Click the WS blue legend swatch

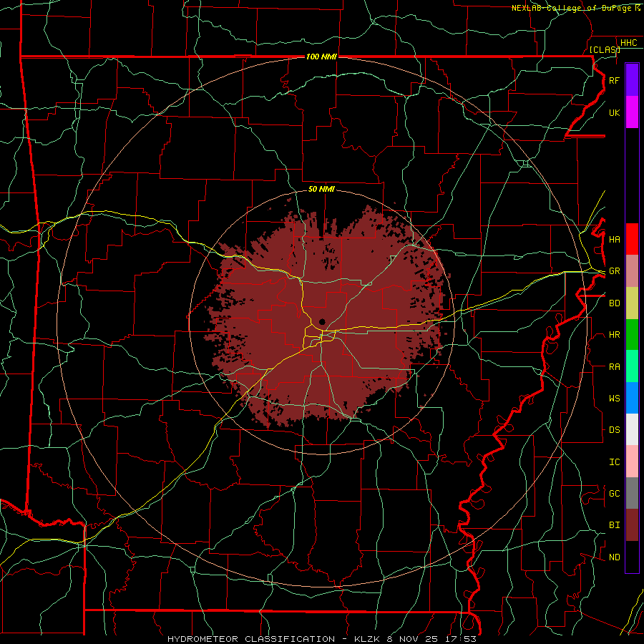pyautogui.click(x=632, y=398)
